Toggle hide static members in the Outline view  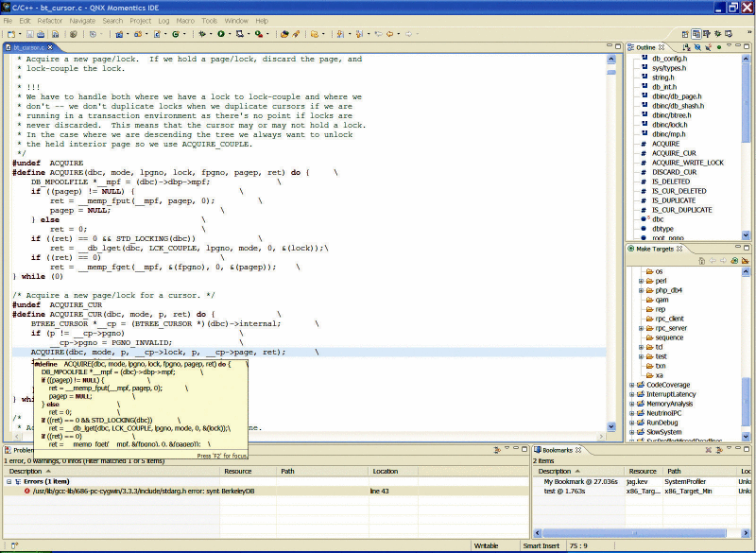(706, 47)
